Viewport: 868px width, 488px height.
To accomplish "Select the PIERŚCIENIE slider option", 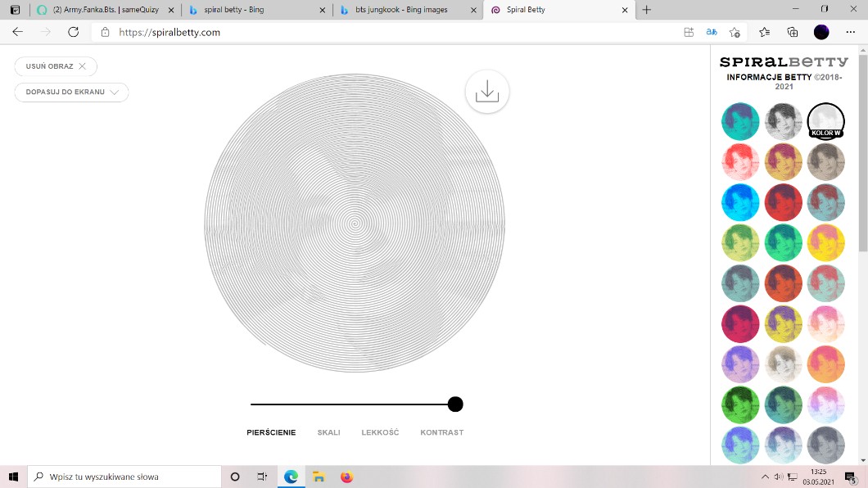I will [x=271, y=432].
